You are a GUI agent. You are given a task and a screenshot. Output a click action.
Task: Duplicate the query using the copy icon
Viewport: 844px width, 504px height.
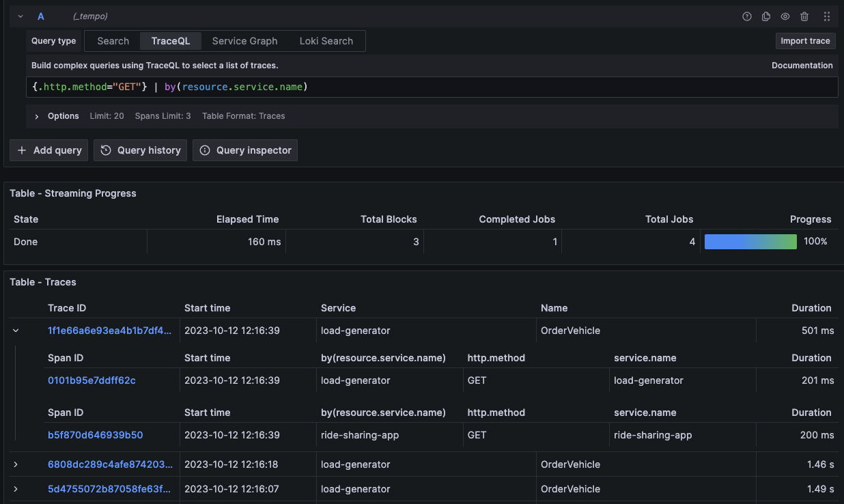pos(765,16)
